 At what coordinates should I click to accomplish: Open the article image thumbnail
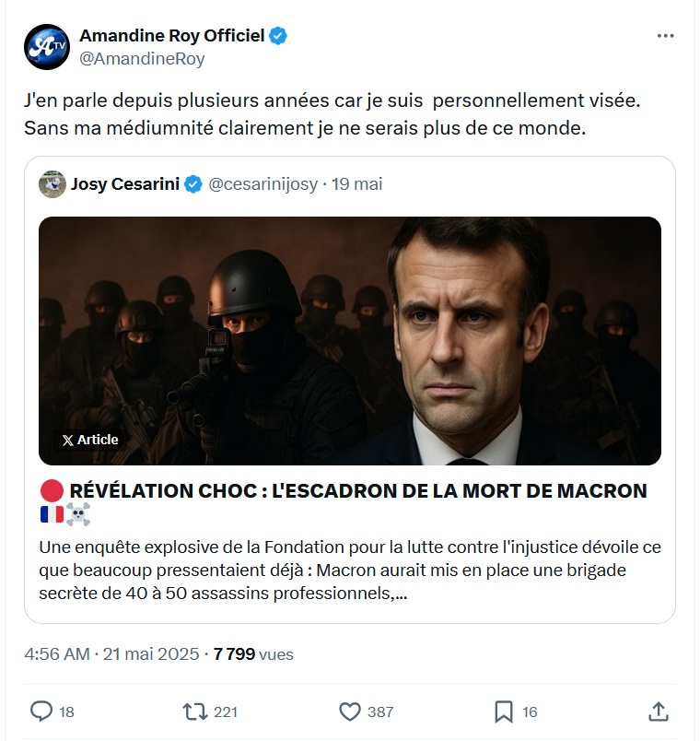350,341
